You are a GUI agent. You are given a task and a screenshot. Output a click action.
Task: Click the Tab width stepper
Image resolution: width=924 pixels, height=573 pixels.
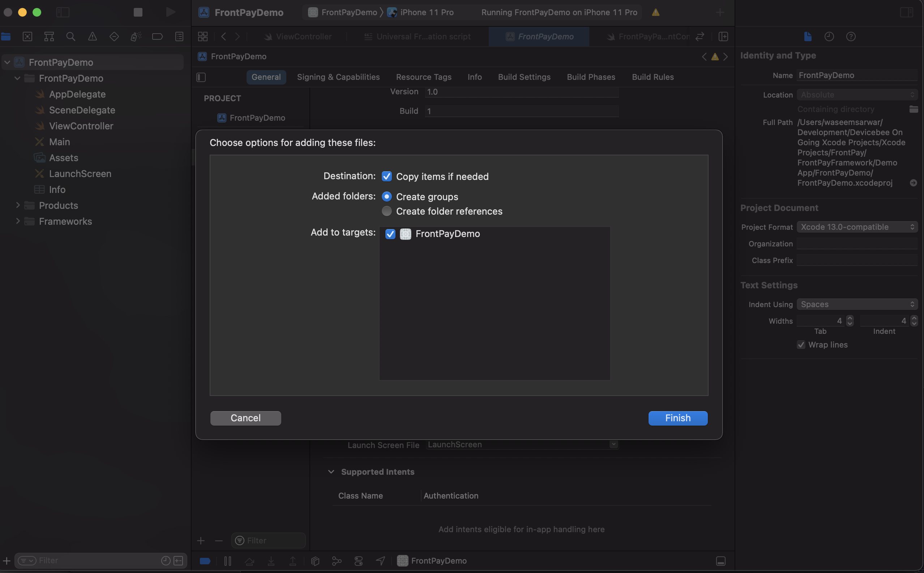click(850, 320)
